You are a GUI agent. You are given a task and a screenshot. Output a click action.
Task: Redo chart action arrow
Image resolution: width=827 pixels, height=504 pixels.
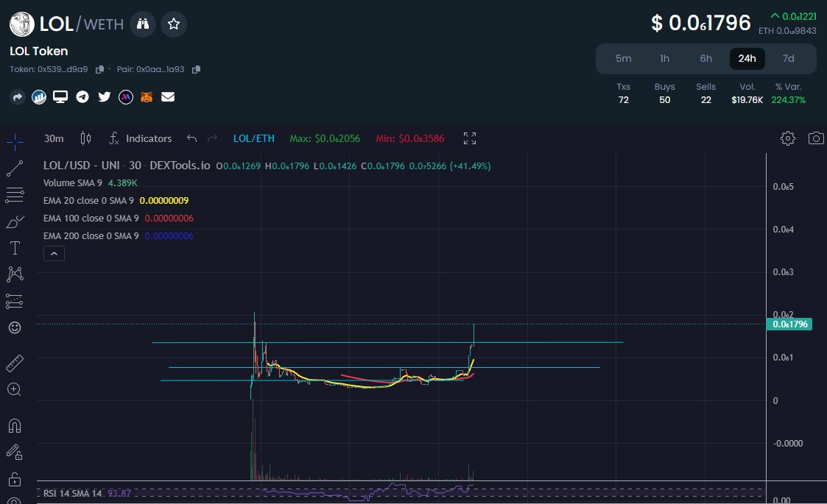[x=213, y=138]
